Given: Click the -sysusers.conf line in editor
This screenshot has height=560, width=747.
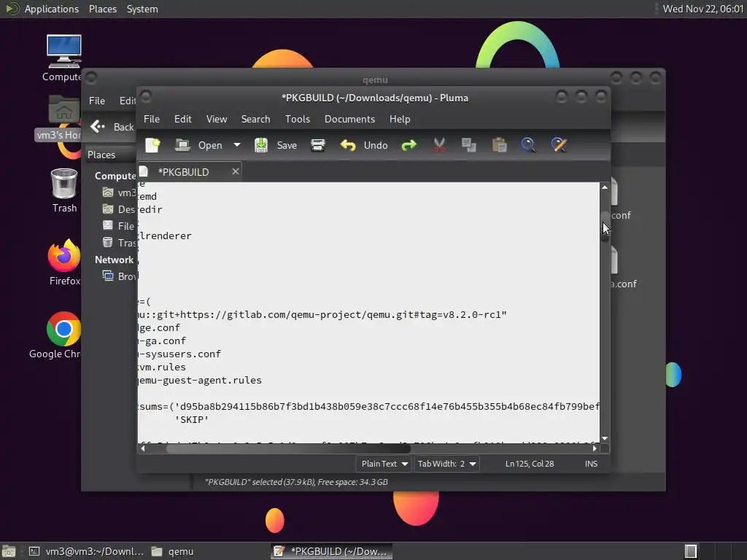Looking at the screenshot, I should tap(179, 354).
